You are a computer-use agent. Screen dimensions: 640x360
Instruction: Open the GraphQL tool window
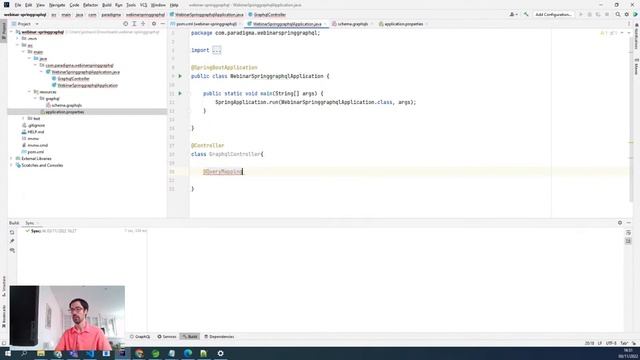coord(140,337)
